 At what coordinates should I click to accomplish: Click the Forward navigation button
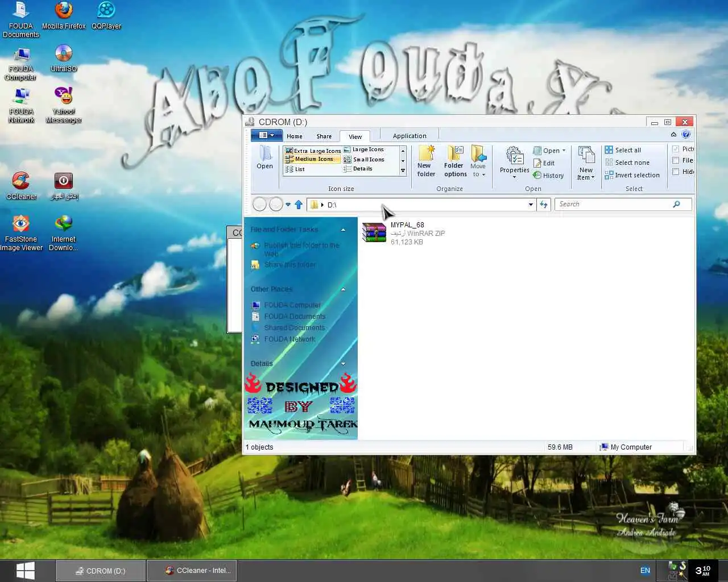click(x=276, y=205)
